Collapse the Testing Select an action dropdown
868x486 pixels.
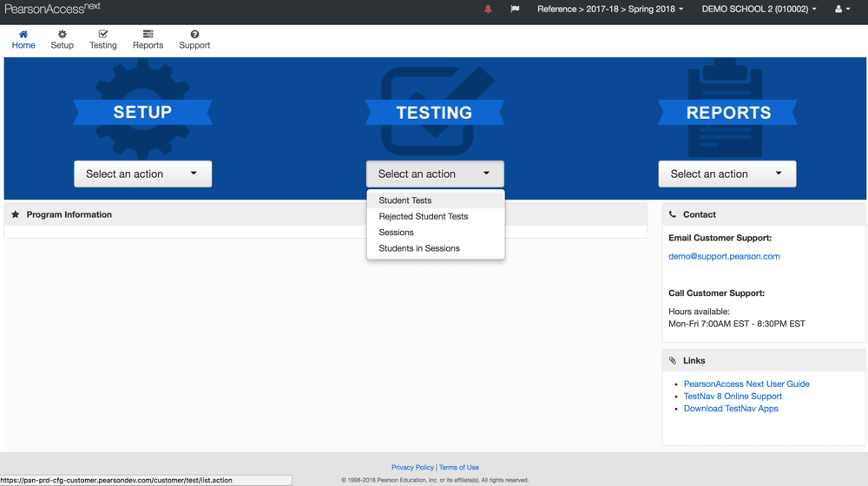(435, 174)
